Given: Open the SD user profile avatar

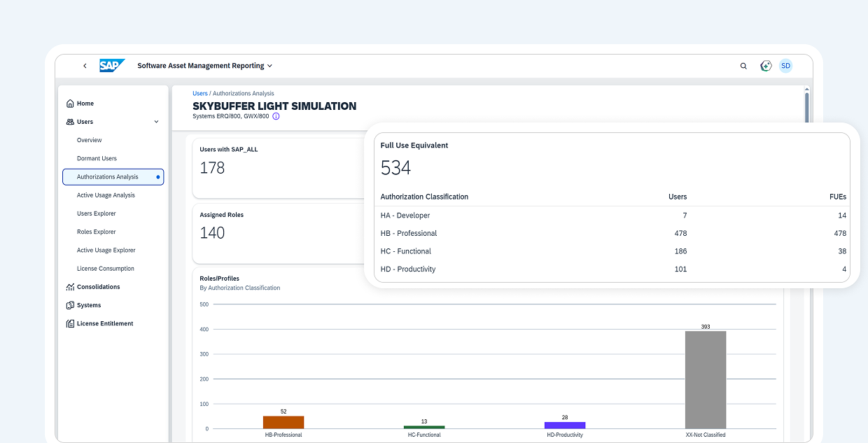Looking at the screenshot, I should 785,66.
